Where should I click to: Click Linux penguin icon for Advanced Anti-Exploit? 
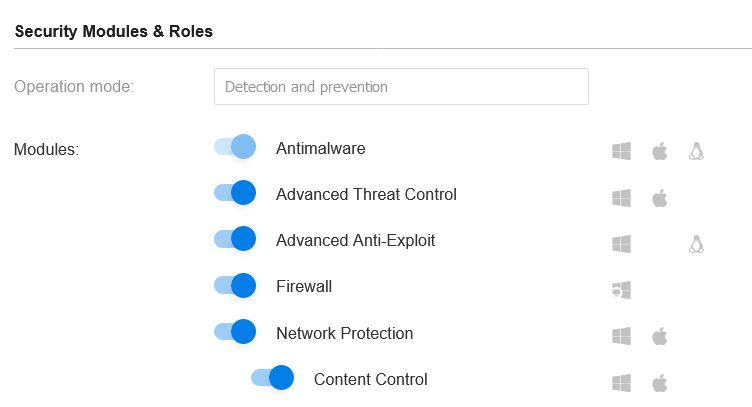(696, 244)
